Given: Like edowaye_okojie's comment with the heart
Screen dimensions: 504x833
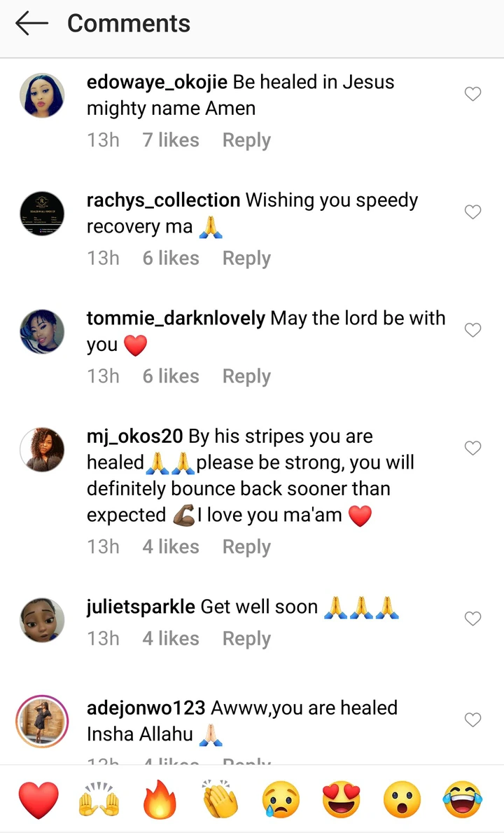Looking at the screenshot, I should point(472,94).
